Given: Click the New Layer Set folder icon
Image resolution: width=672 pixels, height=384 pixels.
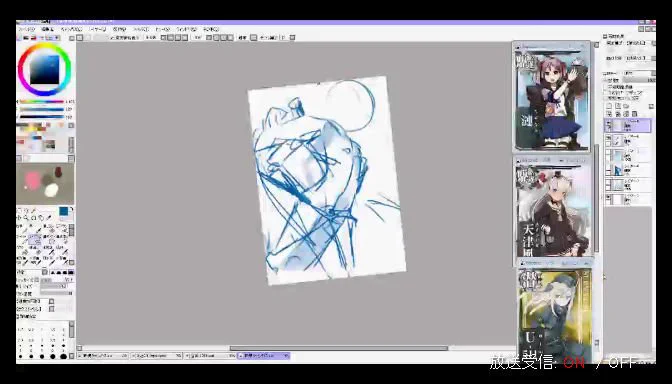Looking at the screenshot, I should click(626, 106).
